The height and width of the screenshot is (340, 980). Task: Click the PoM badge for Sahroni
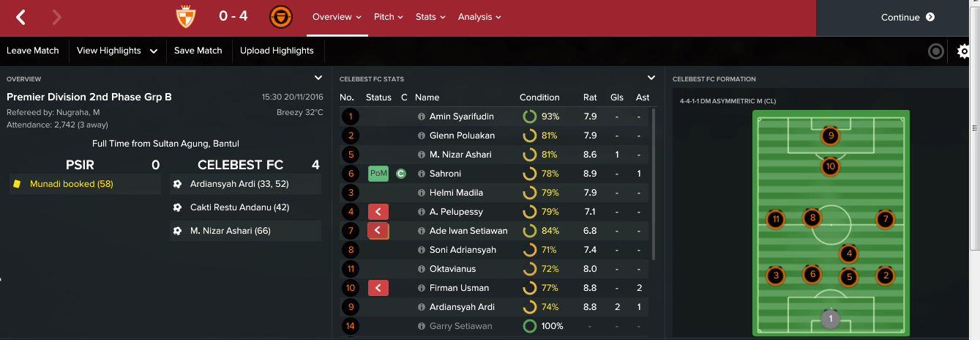[x=378, y=174]
